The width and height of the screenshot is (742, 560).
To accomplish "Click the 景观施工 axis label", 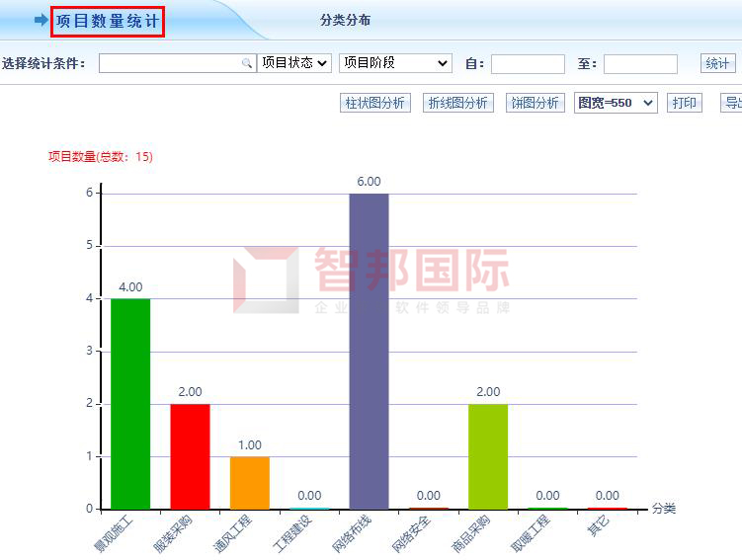I will (x=114, y=535).
